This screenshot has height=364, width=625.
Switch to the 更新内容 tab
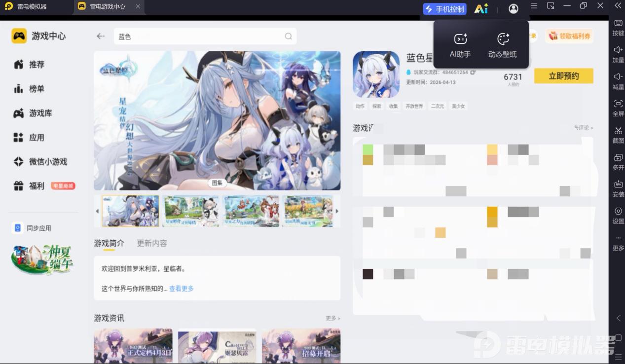click(x=152, y=243)
